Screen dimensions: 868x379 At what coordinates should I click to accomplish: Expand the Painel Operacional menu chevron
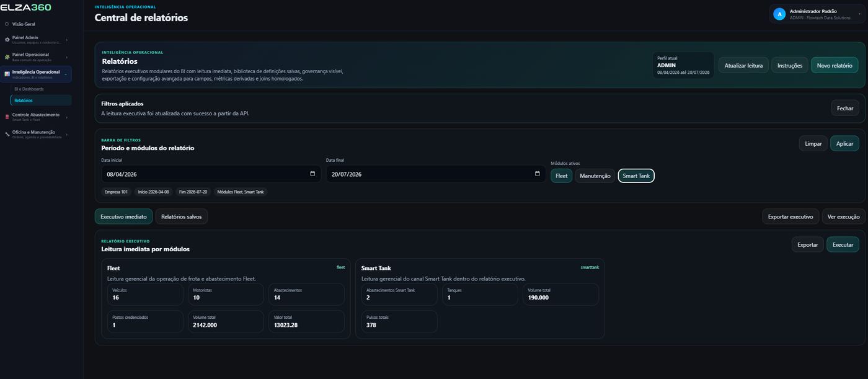(x=66, y=56)
